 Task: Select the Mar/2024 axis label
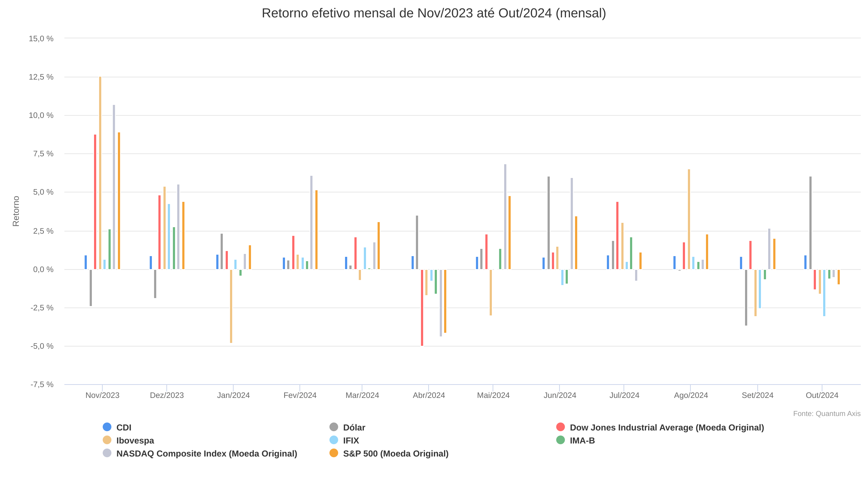point(362,395)
